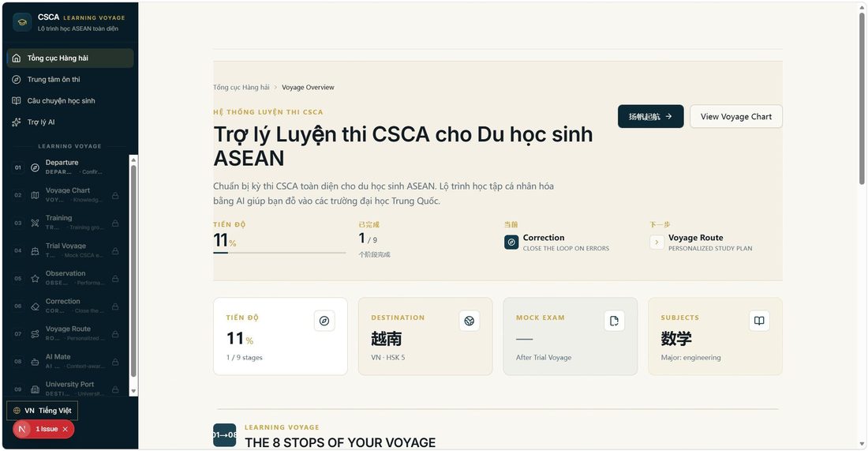This screenshot has height=451, width=868.
Task: Click the lock icon beside Observation
Action: 115,279
